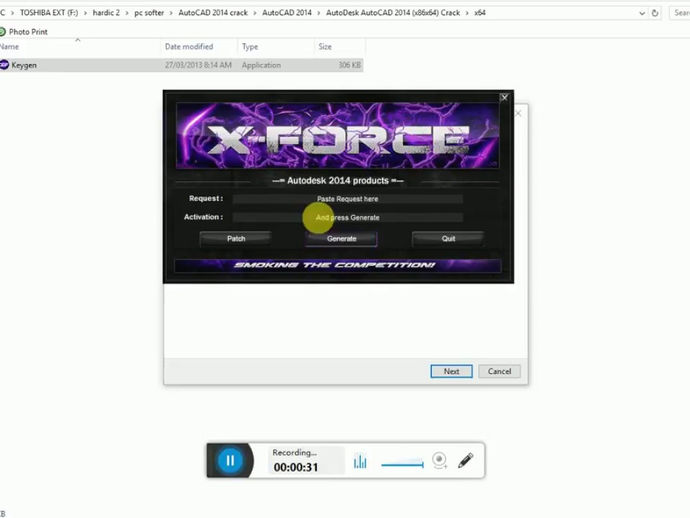This screenshot has height=518, width=690.
Task: Sort by Name column header
Action: coord(78,47)
